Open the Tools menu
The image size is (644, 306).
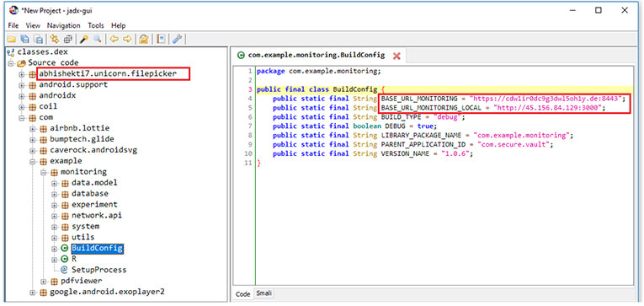pyautogui.click(x=96, y=25)
